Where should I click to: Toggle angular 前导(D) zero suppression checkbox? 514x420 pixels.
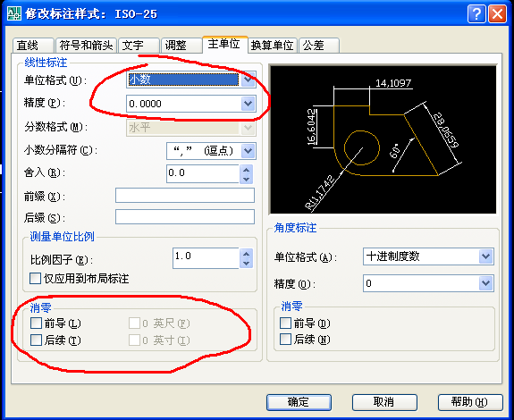[285, 323]
